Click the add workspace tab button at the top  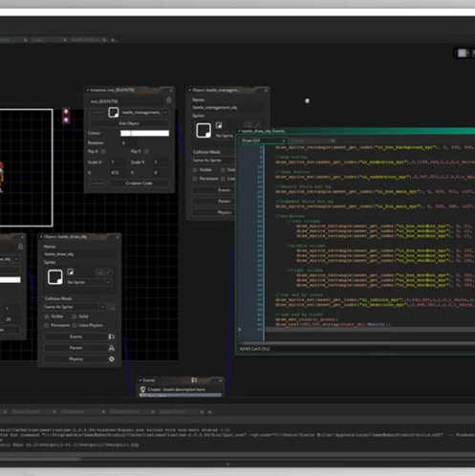pos(113,40)
